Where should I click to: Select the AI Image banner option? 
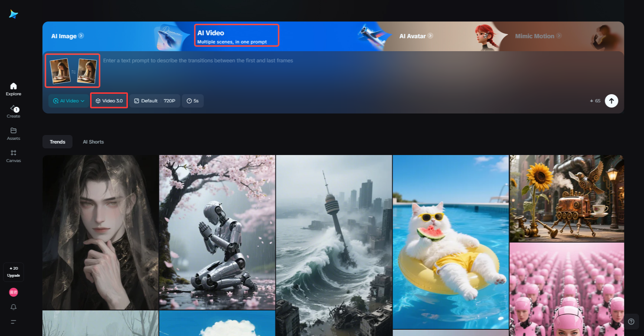[67, 36]
